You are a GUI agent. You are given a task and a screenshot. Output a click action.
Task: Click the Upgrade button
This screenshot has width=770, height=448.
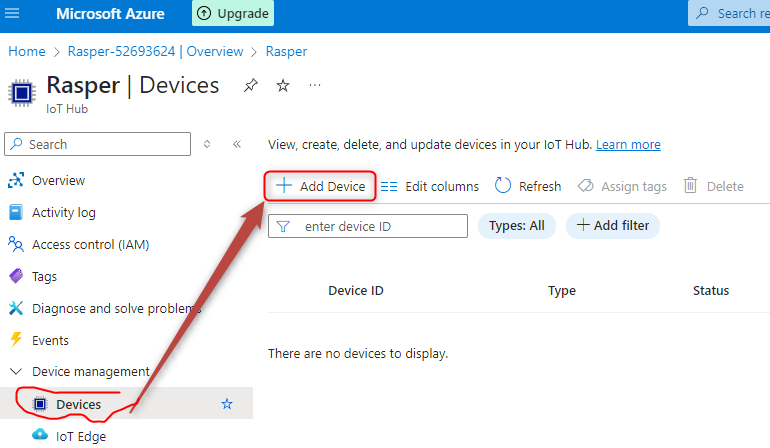[233, 14]
